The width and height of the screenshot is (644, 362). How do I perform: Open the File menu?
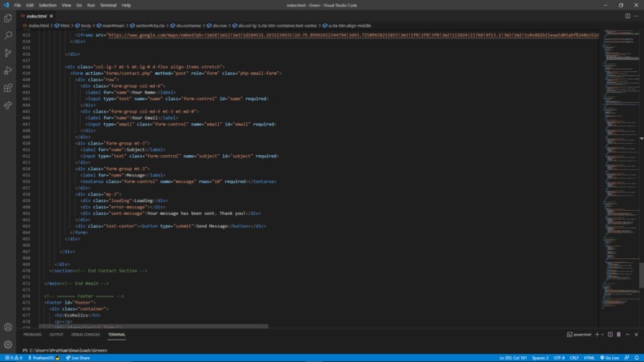click(18, 6)
